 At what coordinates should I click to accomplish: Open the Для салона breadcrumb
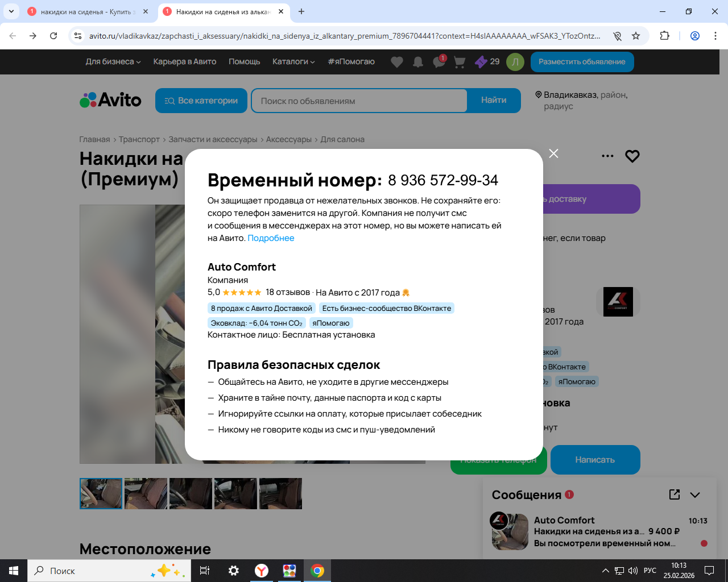click(342, 139)
